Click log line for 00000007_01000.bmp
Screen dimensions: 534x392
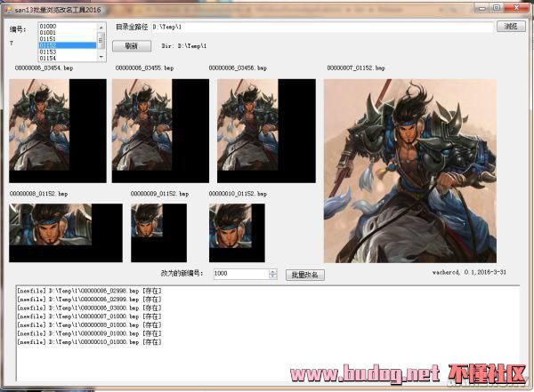pos(89,316)
